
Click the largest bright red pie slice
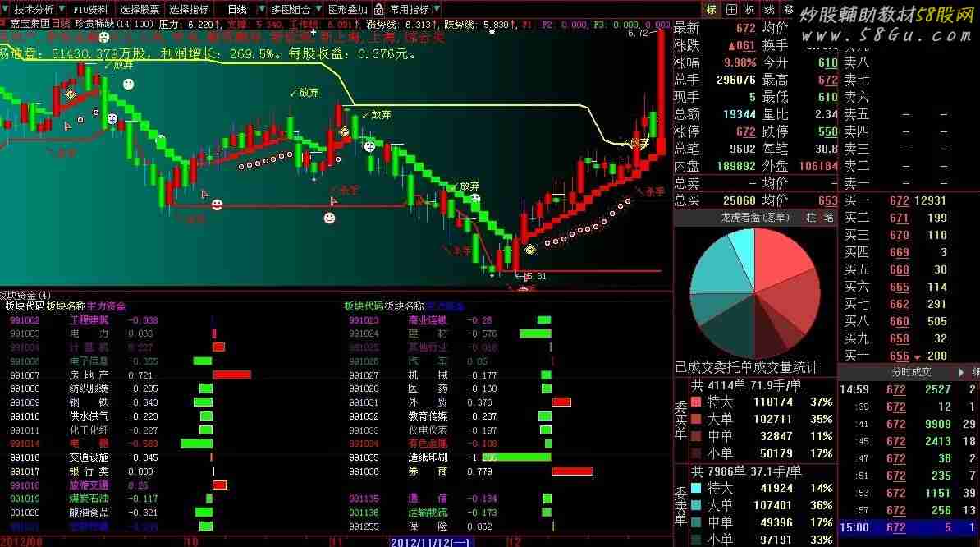click(780, 260)
